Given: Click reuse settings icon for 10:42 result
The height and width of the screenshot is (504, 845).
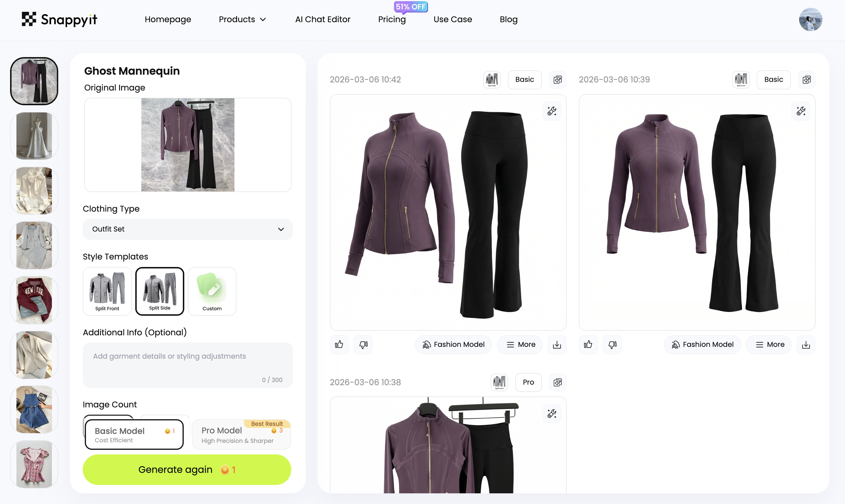Looking at the screenshot, I should click(557, 80).
